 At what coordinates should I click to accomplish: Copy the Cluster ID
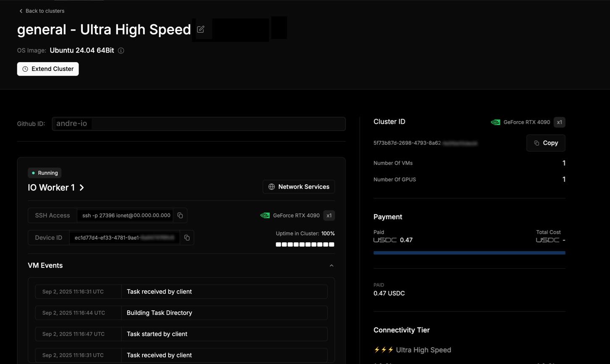coord(546,143)
